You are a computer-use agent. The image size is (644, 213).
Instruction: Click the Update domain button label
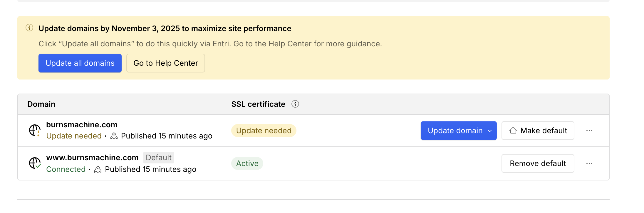pyautogui.click(x=455, y=131)
